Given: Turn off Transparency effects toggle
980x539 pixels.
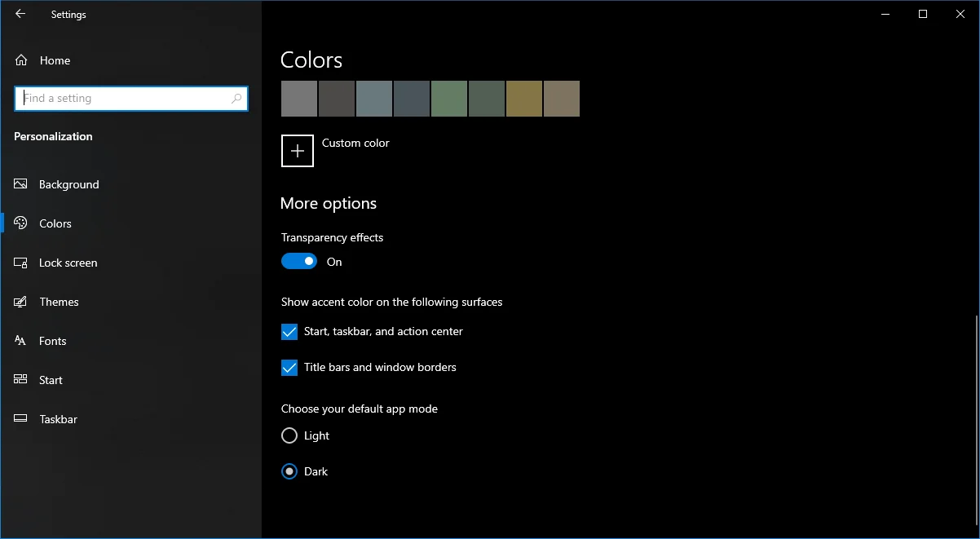Looking at the screenshot, I should pyautogui.click(x=298, y=262).
